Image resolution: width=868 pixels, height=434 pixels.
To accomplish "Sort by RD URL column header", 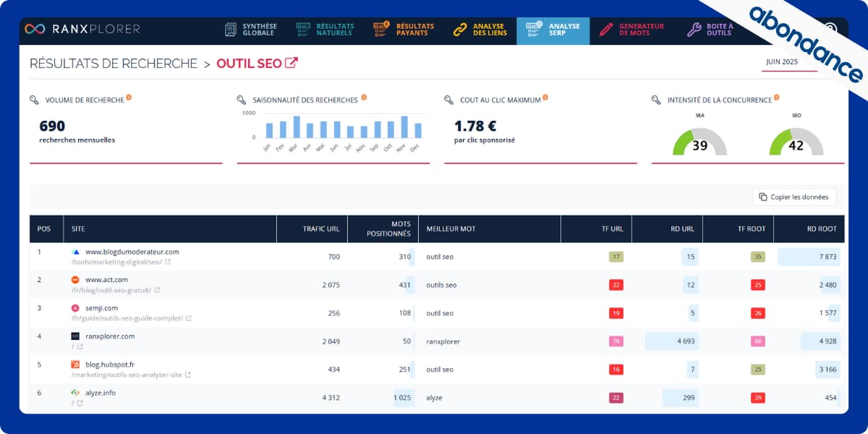I will click(x=668, y=229).
